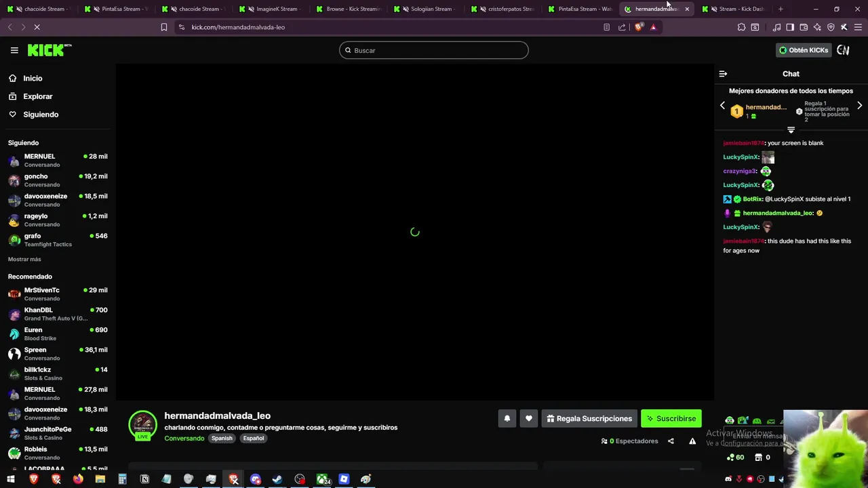Image resolution: width=868 pixels, height=488 pixels.
Task: Toggle follow heart for the channel
Action: click(529, 419)
